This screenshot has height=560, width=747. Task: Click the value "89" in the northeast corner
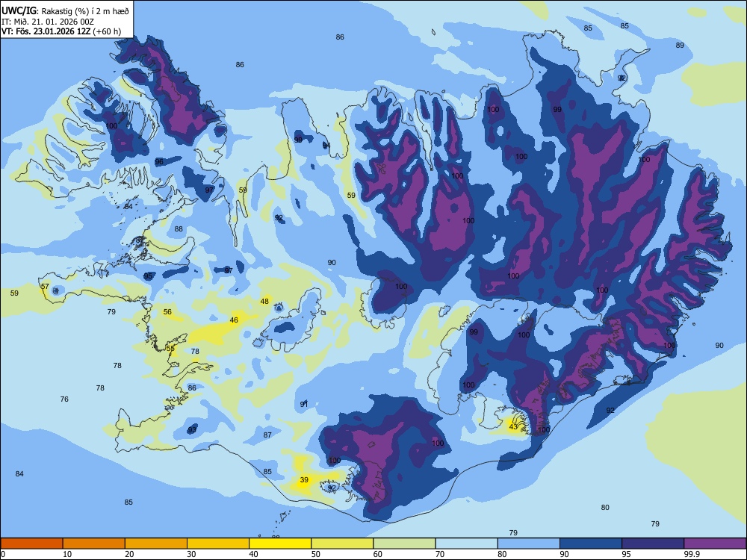click(x=680, y=46)
